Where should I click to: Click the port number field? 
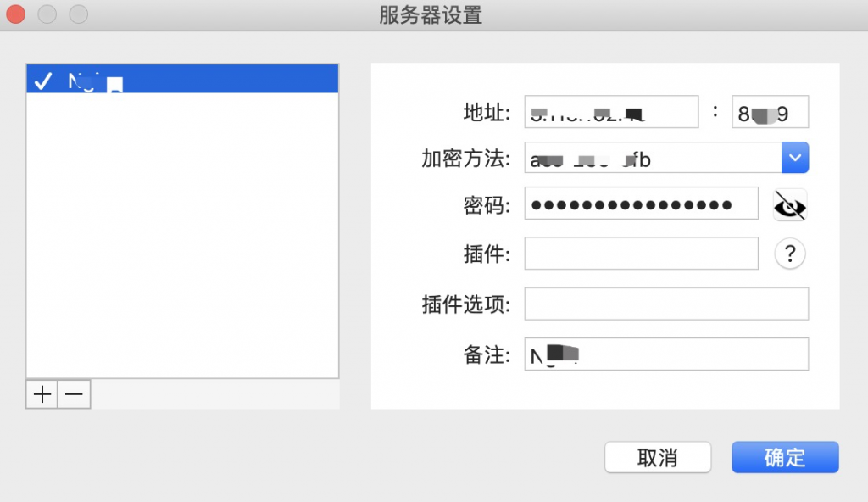tap(770, 112)
